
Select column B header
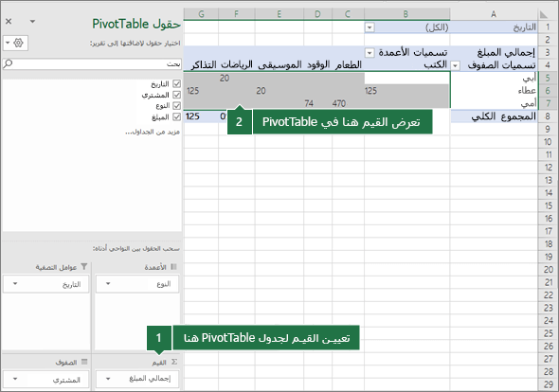pyautogui.click(x=406, y=14)
